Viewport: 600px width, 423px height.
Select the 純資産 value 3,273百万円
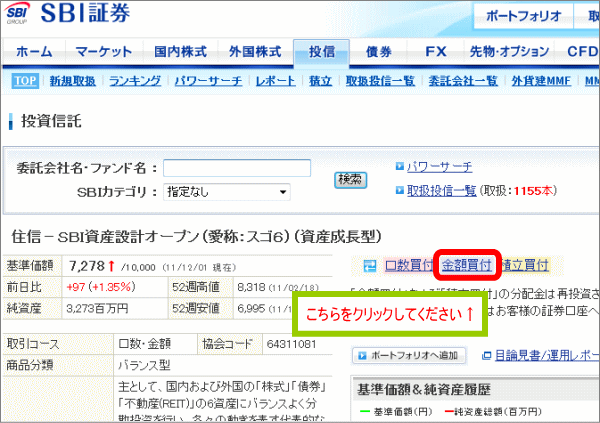point(97,309)
